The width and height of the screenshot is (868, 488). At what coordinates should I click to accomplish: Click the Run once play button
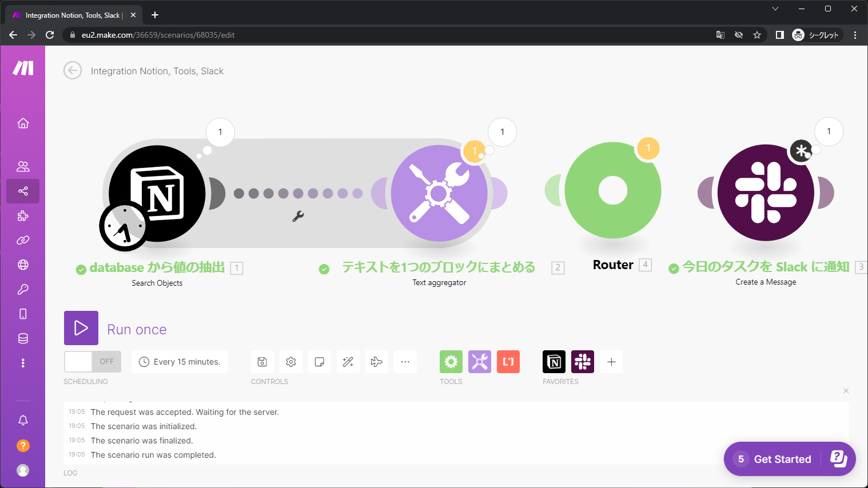click(x=81, y=328)
